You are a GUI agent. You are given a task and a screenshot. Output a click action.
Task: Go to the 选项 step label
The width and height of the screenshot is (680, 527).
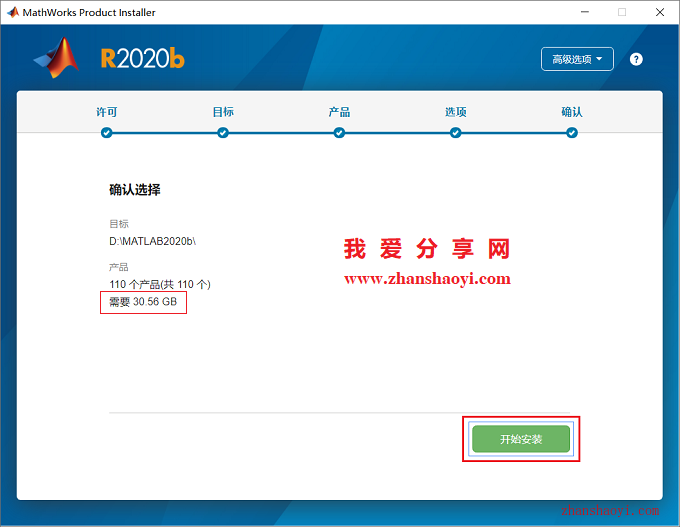pos(455,112)
